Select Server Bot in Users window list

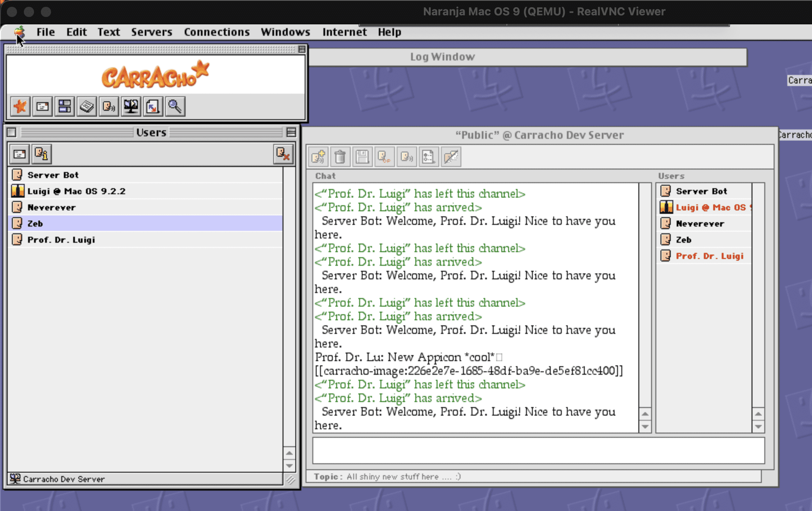pos(146,175)
